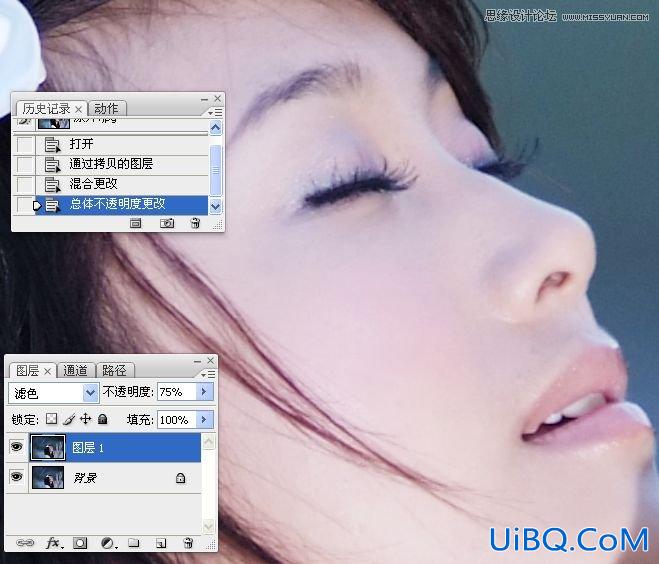659x564 pixels.
Task: Delete current history state with trash icon
Action: pyautogui.click(x=195, y=223)
